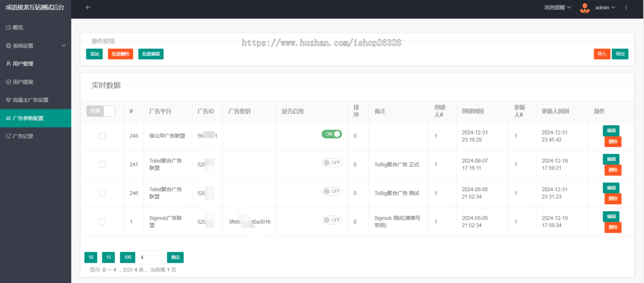The height and width of the screenshot is (283, 644).
Task: Click the gauge icon beside 概览
Action: click(x=8, y=27)
